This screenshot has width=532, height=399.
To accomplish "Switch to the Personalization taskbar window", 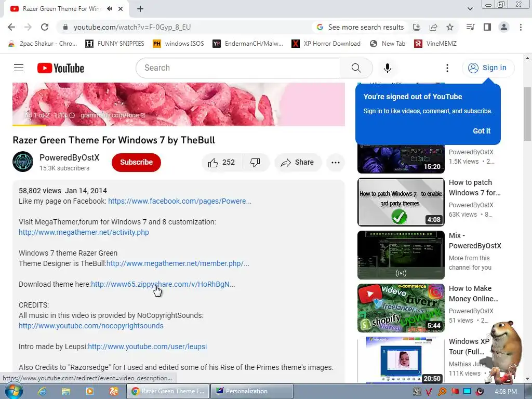I will (251, 391).
